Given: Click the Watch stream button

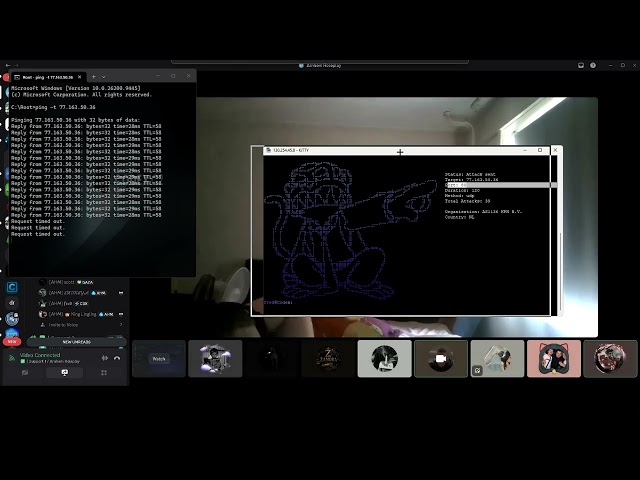Looking at the screenshot, I should point(159,359).
